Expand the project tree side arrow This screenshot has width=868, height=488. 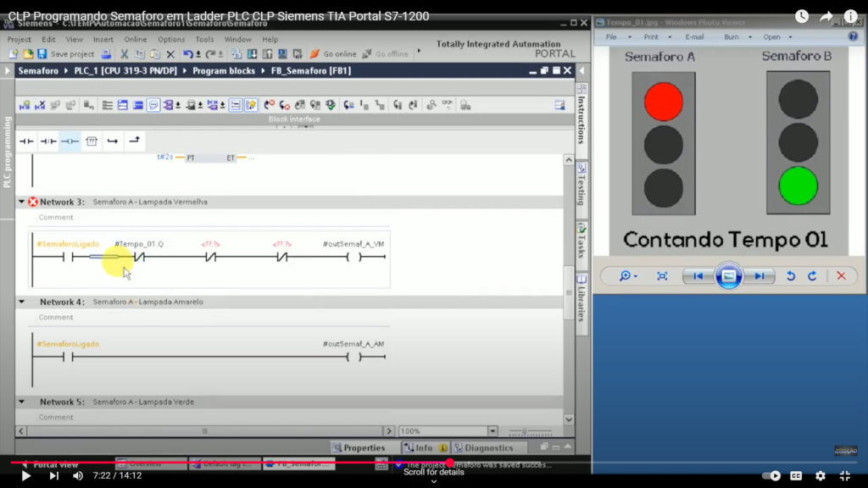click(7, 71)
